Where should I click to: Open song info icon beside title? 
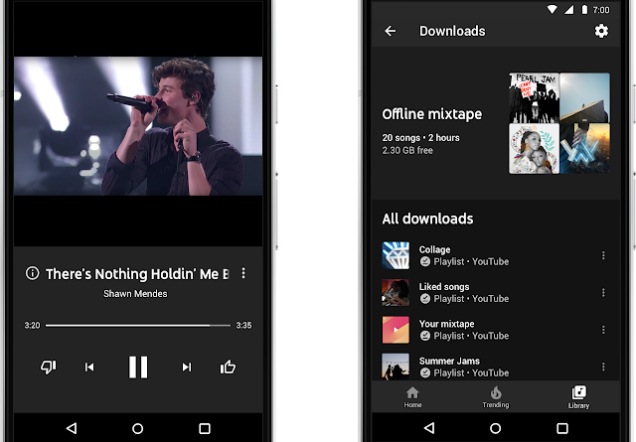pyautogui.click(x=32, y=273)
